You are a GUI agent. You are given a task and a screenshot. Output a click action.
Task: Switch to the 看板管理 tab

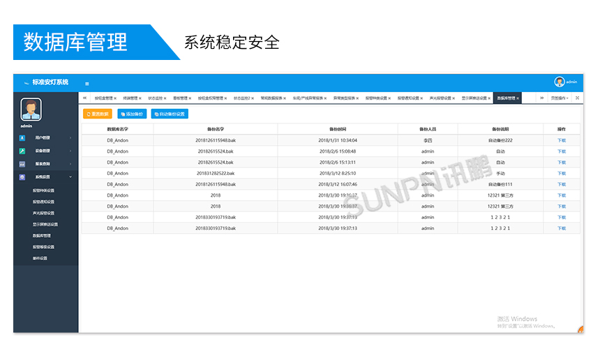[180, 98]
